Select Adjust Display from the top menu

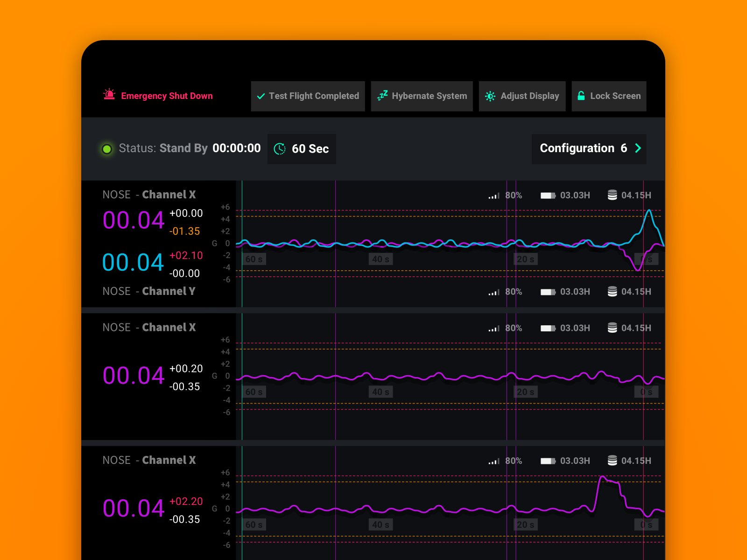point(522,96)
